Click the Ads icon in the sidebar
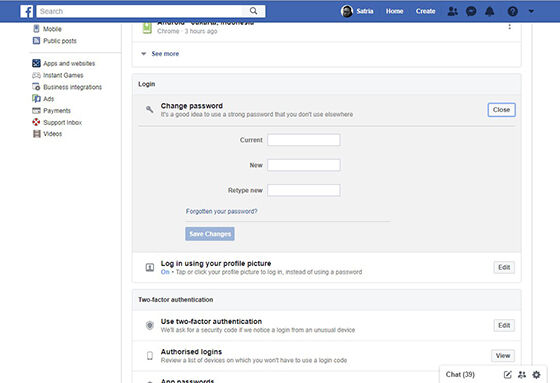The width and height of the screenshot is (560, 383). 36,99
